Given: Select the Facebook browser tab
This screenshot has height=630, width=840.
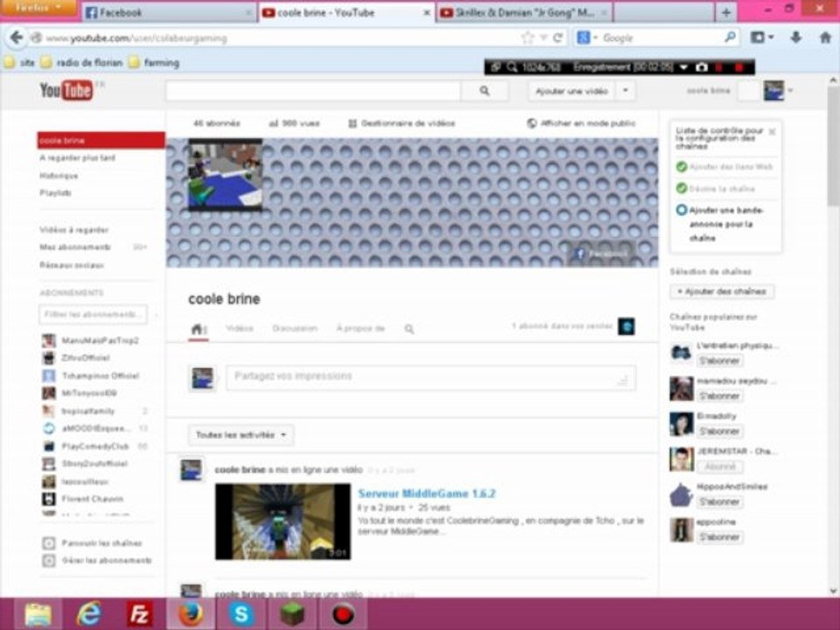Looking at the screenshot, I should (x=169, y=13).
